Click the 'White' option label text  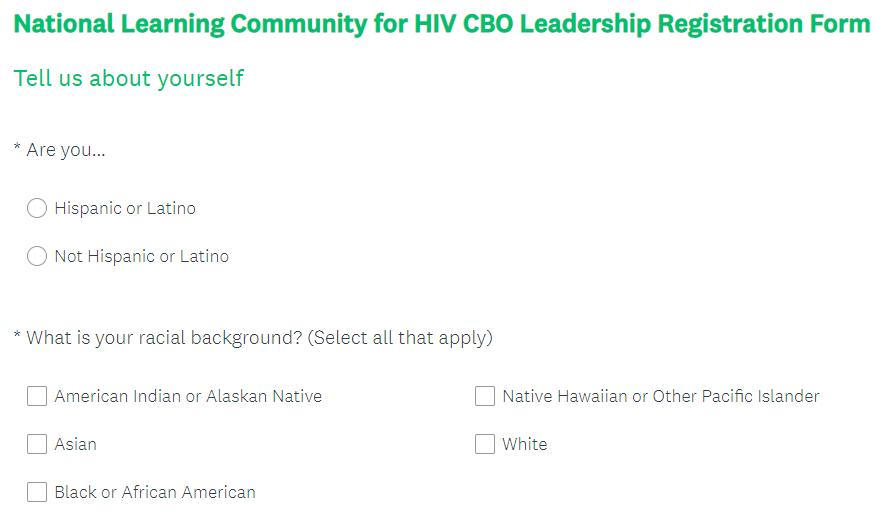coord(525,444)
